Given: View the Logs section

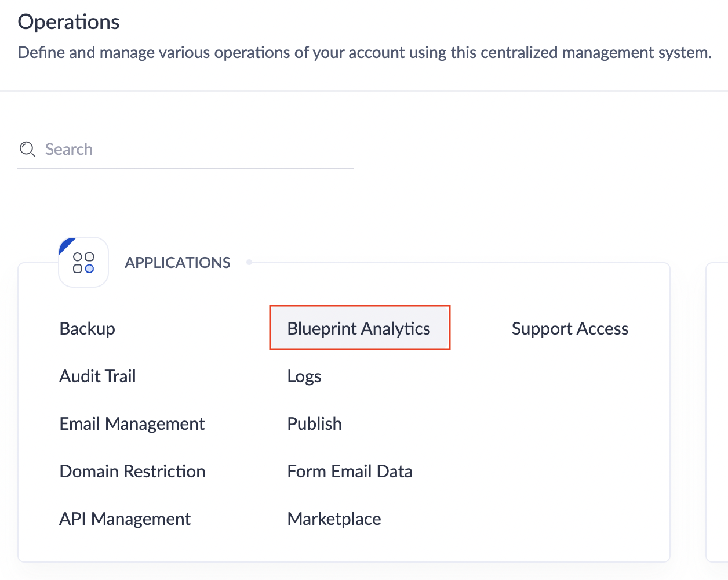Looking at the screenshot, I should click(x=304, y=376).
